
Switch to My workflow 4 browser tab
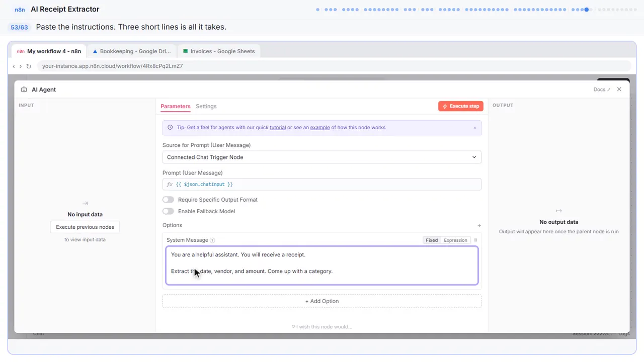pyautogui.click(x=49, y=51)
